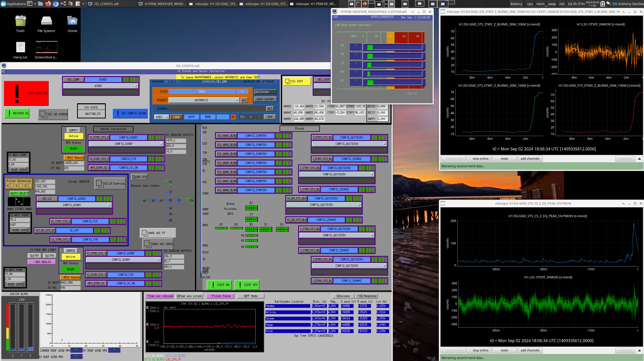Expand the SI_BS_ST1_BLN CONFIG_QUITE250 dropdown
The image size is (644, 361).
[324, 205]
